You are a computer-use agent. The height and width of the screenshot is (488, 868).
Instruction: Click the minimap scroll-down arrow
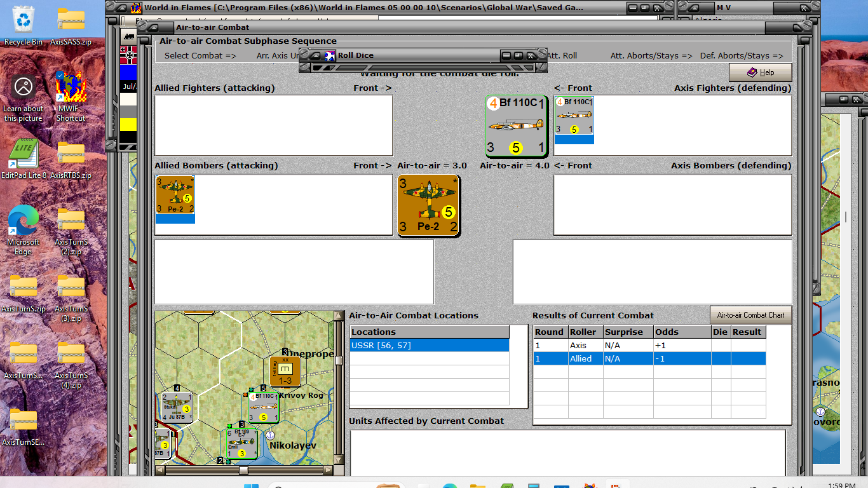(x=339, y=461)
